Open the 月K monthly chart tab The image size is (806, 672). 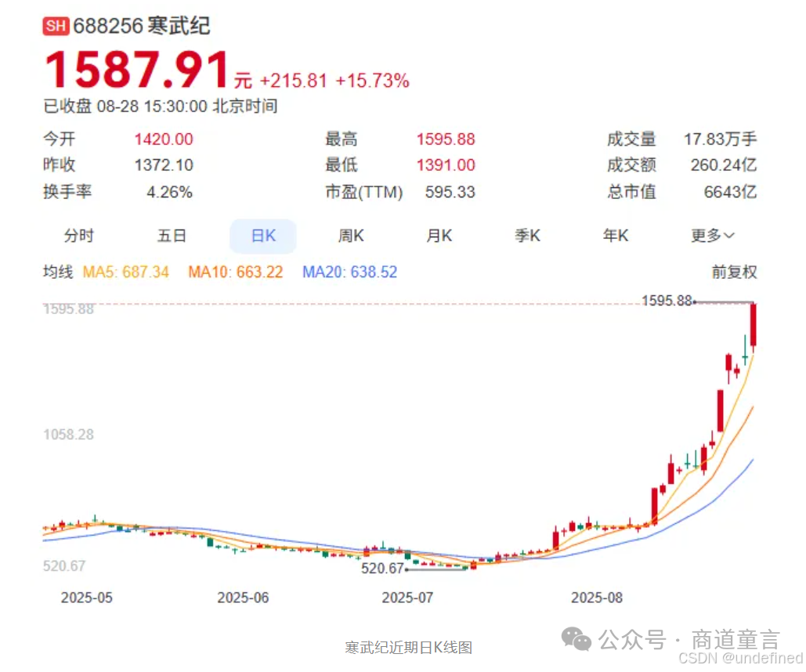439,236
